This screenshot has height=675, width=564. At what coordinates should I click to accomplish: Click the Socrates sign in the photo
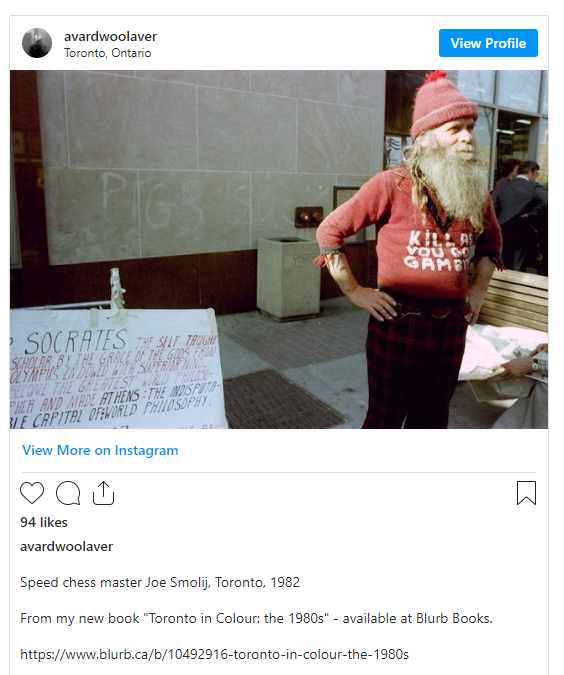click(x=116, y=369)
